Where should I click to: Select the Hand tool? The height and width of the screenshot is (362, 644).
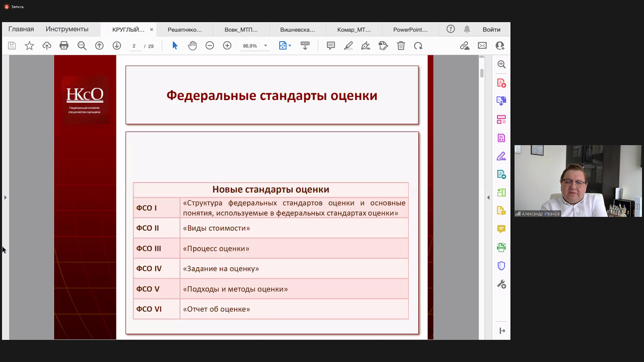pyautogui.click(x=192, y=45)
